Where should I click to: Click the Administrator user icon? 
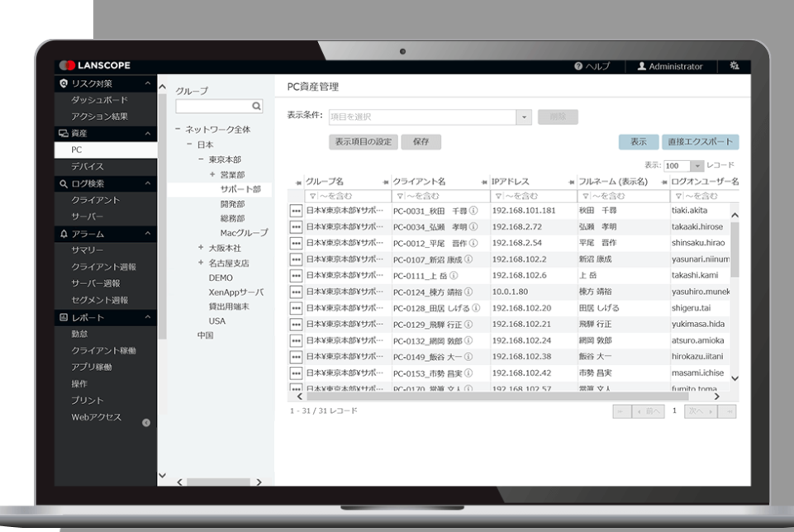click(x=641, y=66)
